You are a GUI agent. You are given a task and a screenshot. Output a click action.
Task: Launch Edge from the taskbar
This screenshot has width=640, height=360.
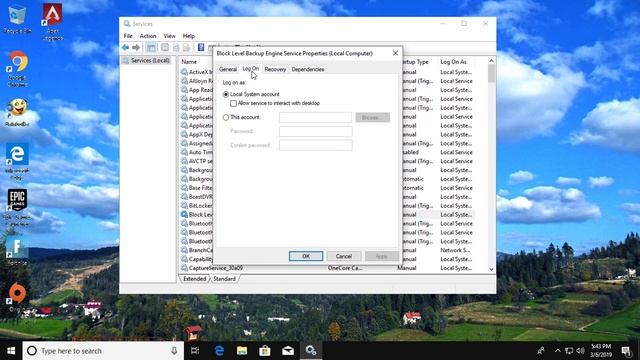(219, 351)
